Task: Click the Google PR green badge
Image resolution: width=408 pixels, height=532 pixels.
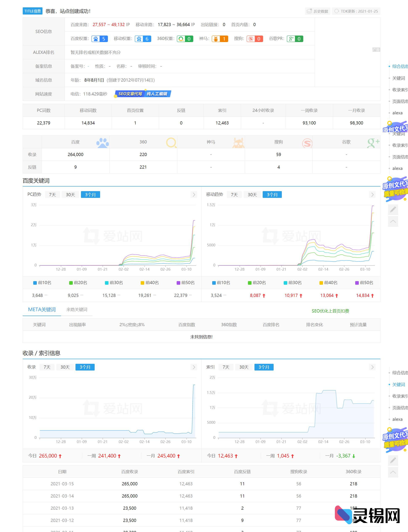Action: pos(295,39)
